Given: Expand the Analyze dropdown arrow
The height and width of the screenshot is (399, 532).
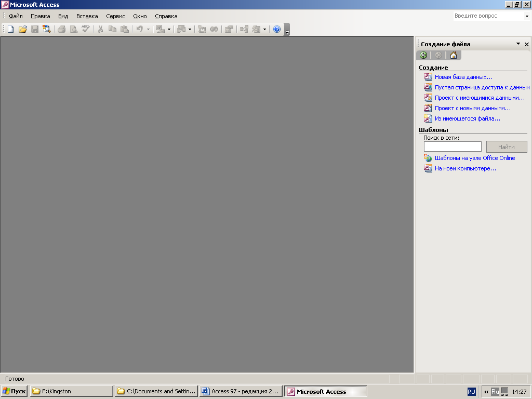Looking at the screenshot, I should tap(190, 29).
